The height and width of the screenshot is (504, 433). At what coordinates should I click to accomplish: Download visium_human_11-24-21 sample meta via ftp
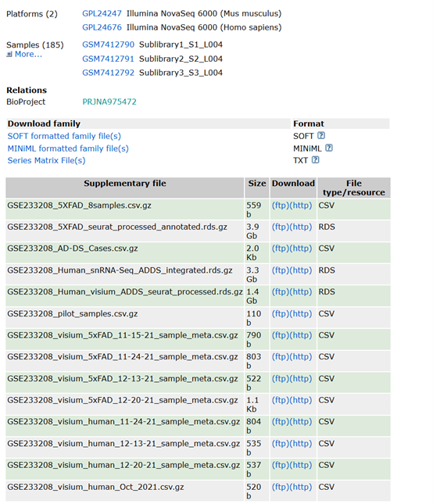tap(281, 422)
